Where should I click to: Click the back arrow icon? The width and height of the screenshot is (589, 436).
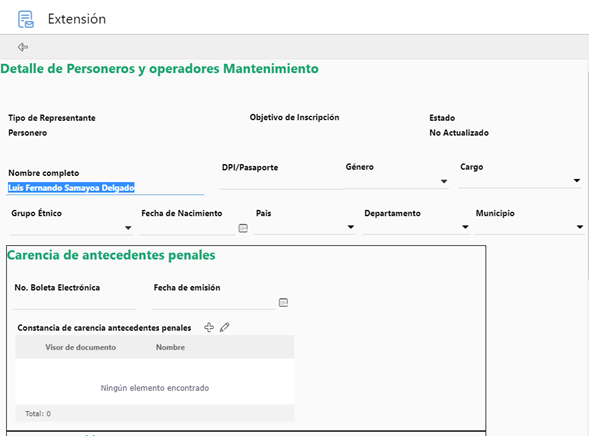point(23,47)
